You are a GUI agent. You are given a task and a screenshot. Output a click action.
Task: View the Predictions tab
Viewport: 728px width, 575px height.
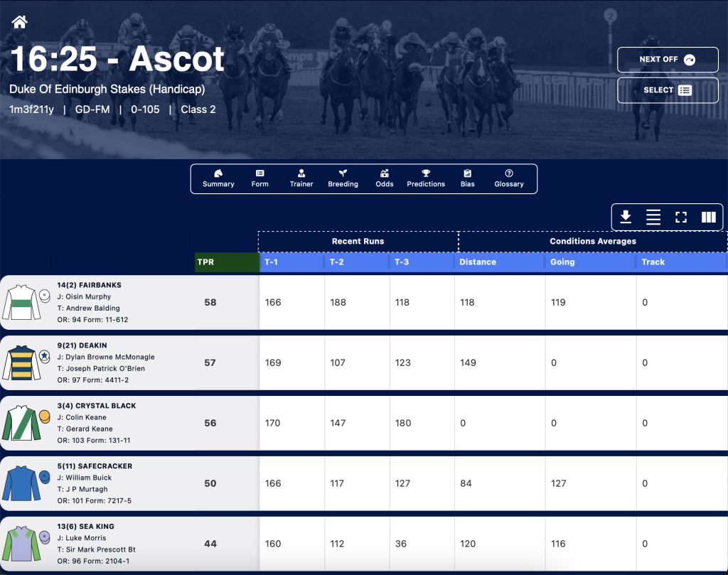426,178
